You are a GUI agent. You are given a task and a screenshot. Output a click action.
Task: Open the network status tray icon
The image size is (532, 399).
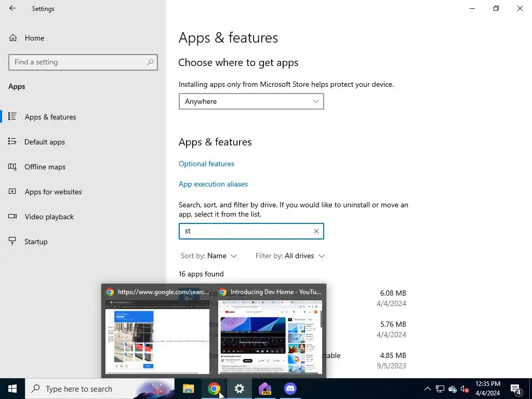click(440, 389)
